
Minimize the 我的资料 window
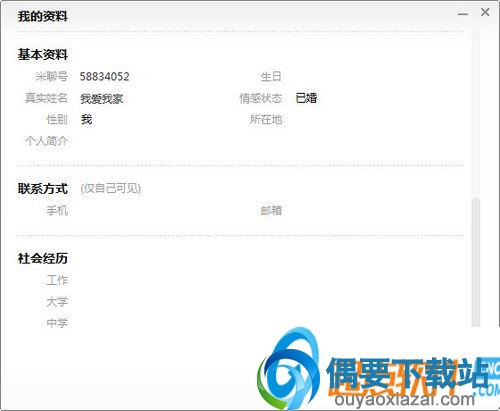coord(463,14)
